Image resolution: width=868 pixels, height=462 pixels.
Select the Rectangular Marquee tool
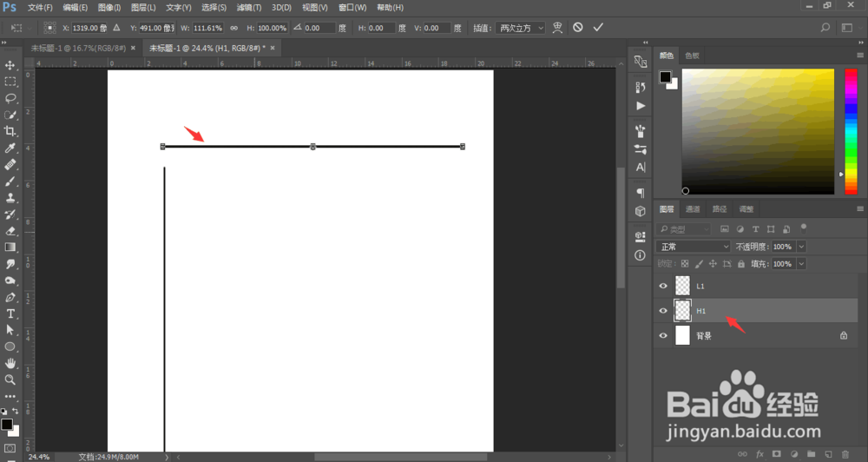point(10,82)
